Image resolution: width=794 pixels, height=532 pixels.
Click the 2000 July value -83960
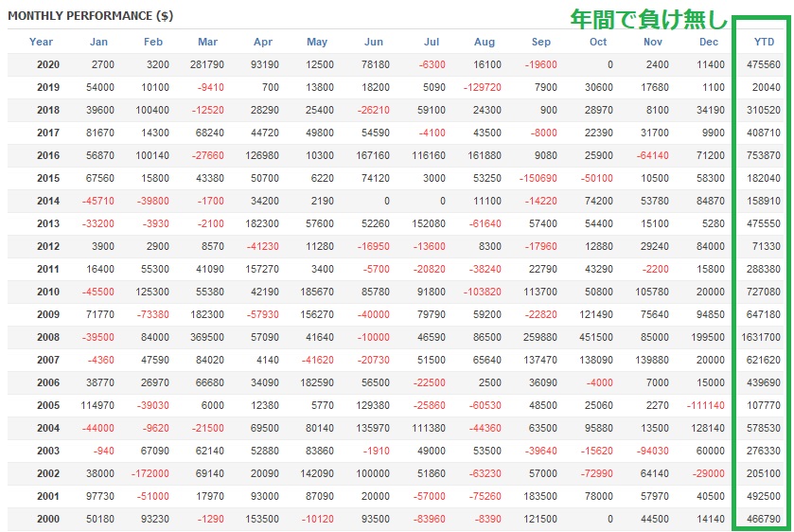[x=430, y=519]
